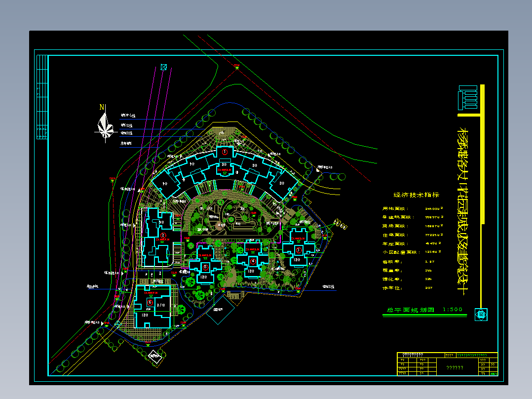
Task: Select the cyan revision table at left border
Action: pos(42,97)
